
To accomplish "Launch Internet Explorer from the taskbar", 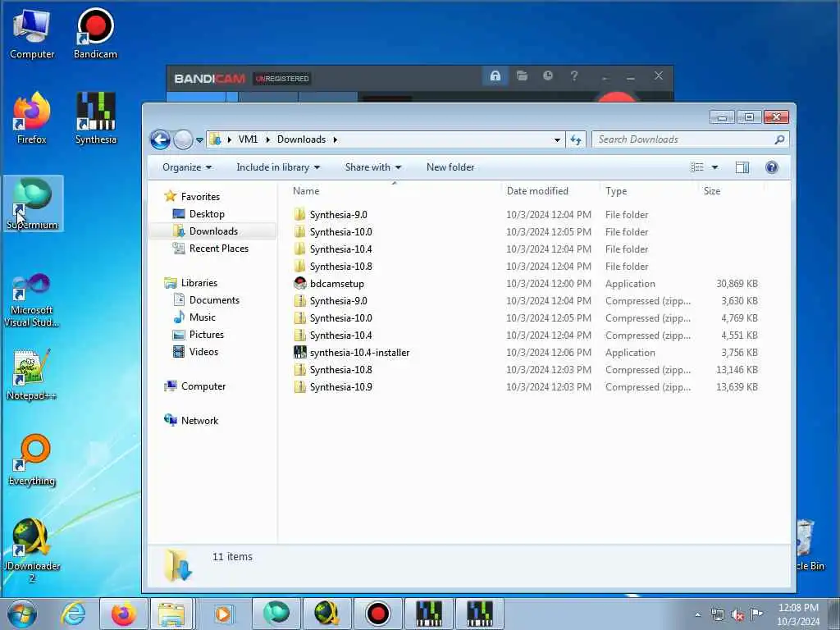I will (x=72, y=614).
